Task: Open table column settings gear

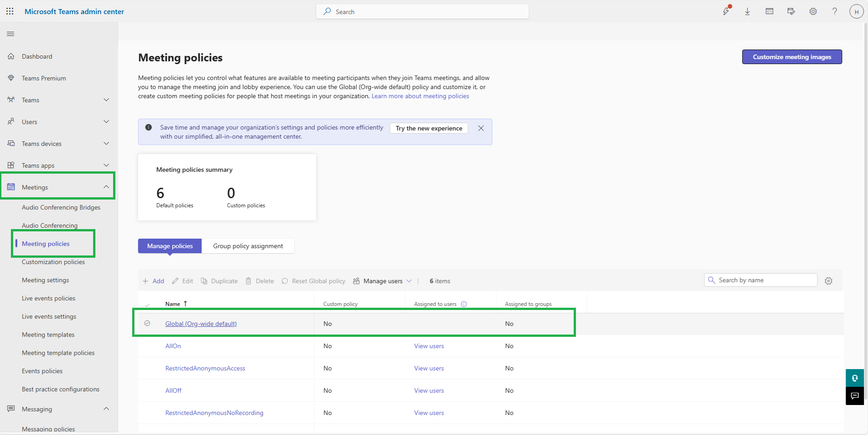Action: pos(828,281)
